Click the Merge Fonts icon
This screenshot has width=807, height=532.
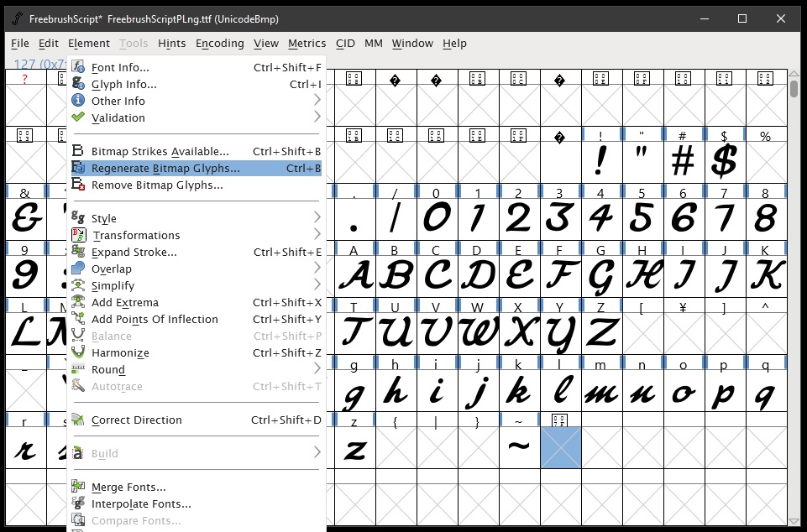pos(78,486)
